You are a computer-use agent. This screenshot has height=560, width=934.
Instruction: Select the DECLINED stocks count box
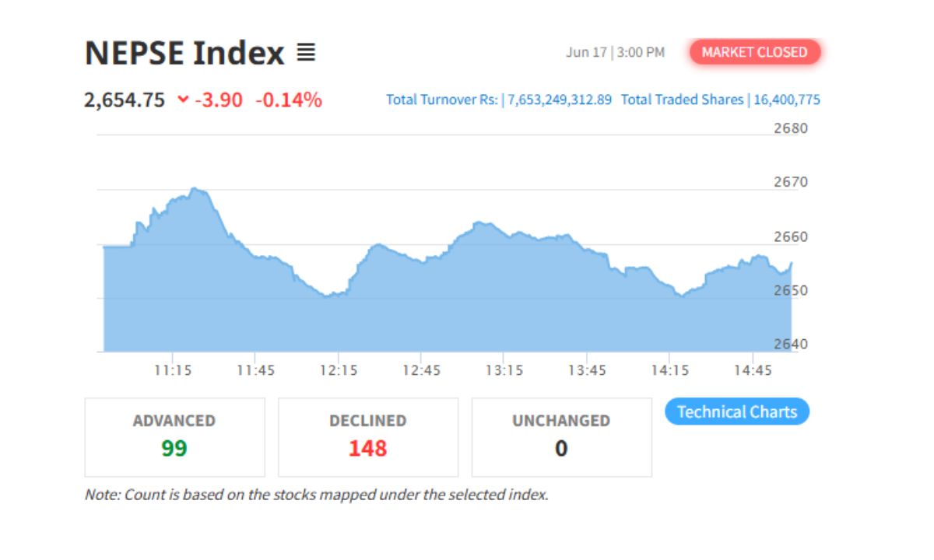pos(367,436)
